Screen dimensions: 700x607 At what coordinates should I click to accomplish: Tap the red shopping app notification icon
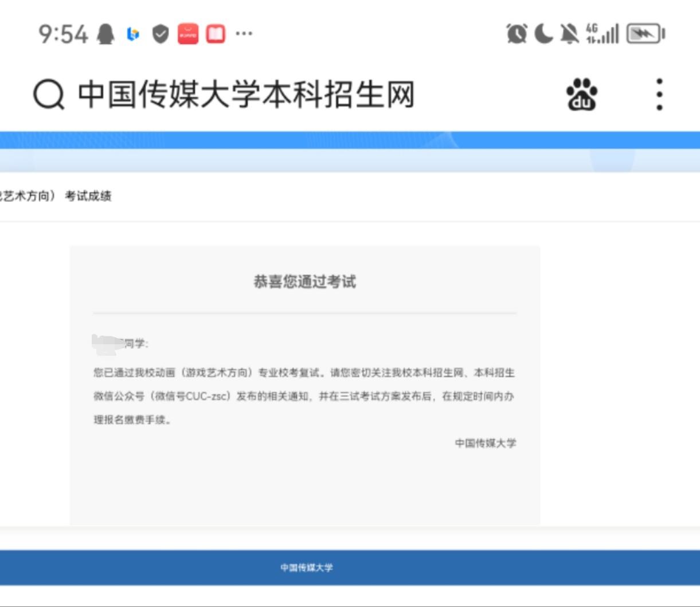pyautogui.click(x=188, y=34)
